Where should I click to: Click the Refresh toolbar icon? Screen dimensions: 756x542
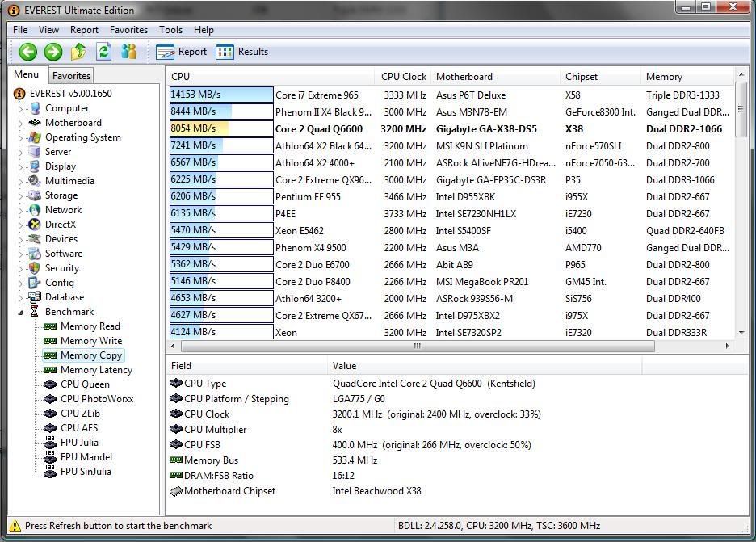103,52
